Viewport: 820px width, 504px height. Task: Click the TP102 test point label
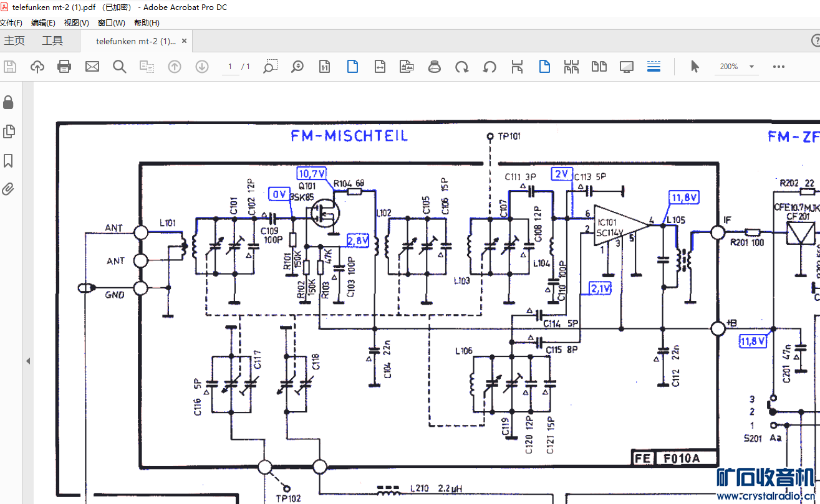tap(288, 498)
